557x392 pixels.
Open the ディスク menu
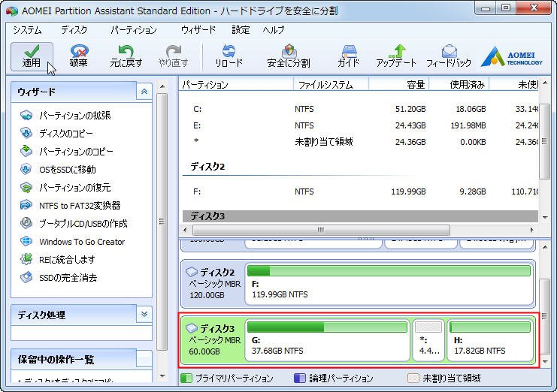pos(74,30)
